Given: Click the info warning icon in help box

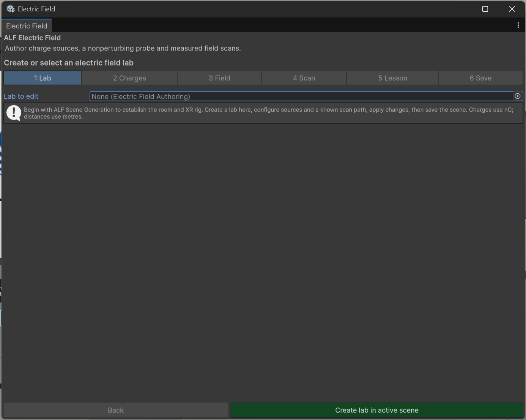Looking at the screenshot, I should pos(14,113).
